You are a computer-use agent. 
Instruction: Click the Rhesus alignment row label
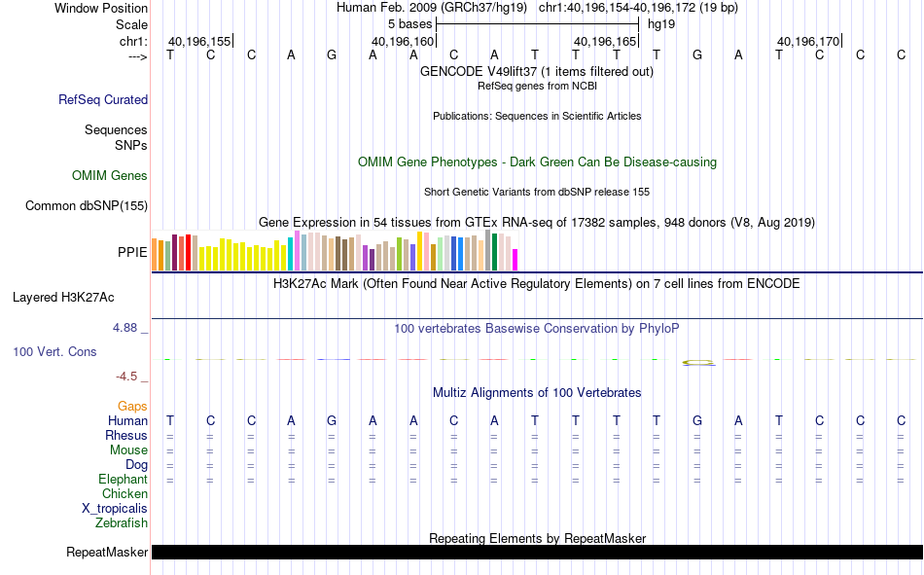[x=126, y=436]
